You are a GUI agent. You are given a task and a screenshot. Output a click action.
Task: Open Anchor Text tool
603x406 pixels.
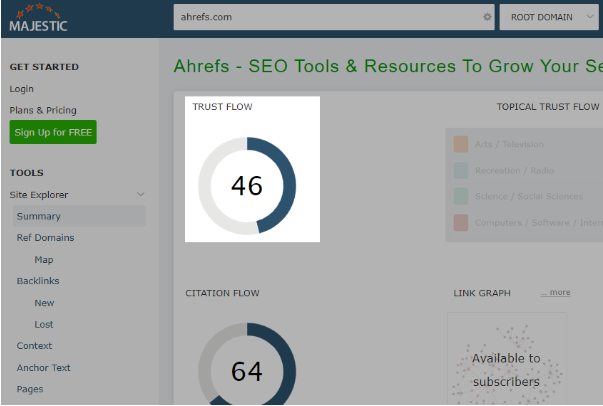click(x=43, y=368)
